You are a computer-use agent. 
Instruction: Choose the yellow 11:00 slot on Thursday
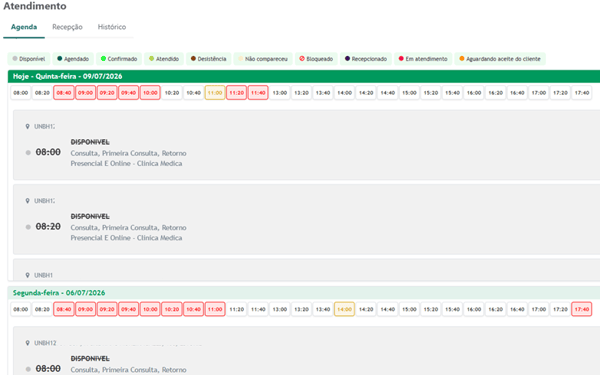tap(215, 93)
